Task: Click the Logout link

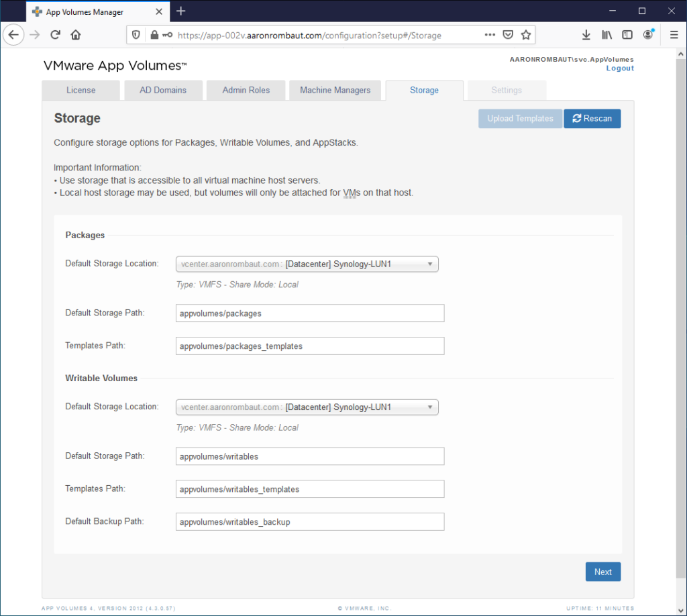Action: click(620, 68)
